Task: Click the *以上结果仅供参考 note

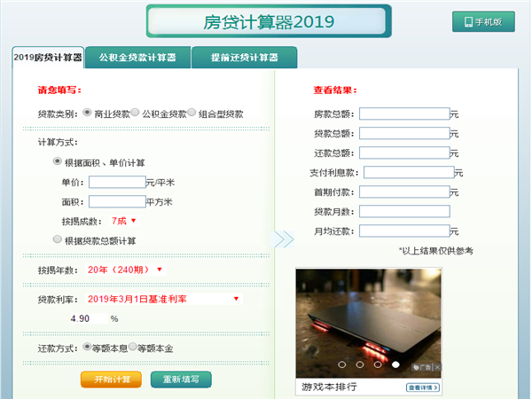Action: 436,251
